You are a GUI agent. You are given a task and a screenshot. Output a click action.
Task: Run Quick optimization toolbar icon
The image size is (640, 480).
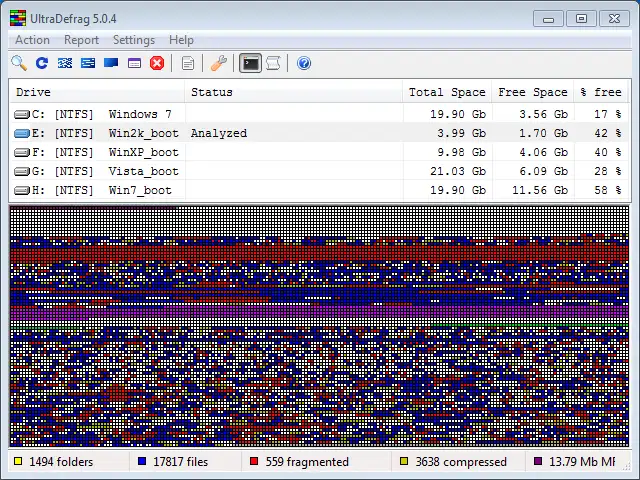coord(88,63)
